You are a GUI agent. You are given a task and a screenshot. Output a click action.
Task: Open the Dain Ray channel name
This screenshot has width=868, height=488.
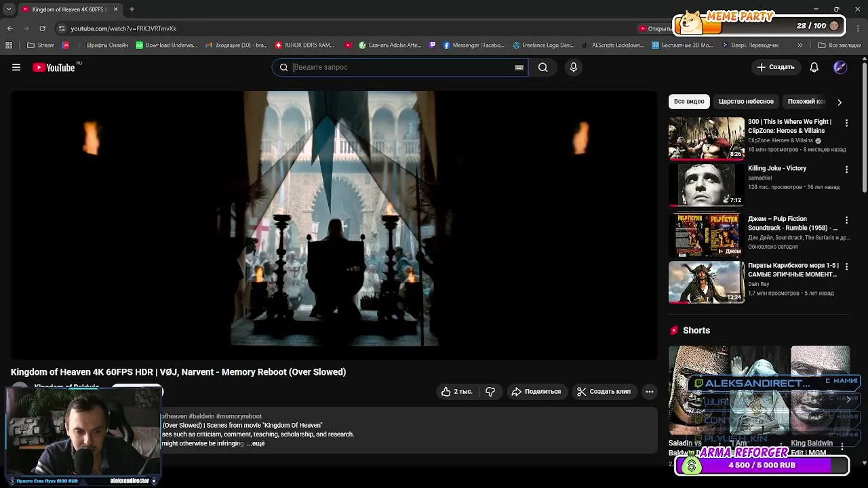[x=758, y=284]
